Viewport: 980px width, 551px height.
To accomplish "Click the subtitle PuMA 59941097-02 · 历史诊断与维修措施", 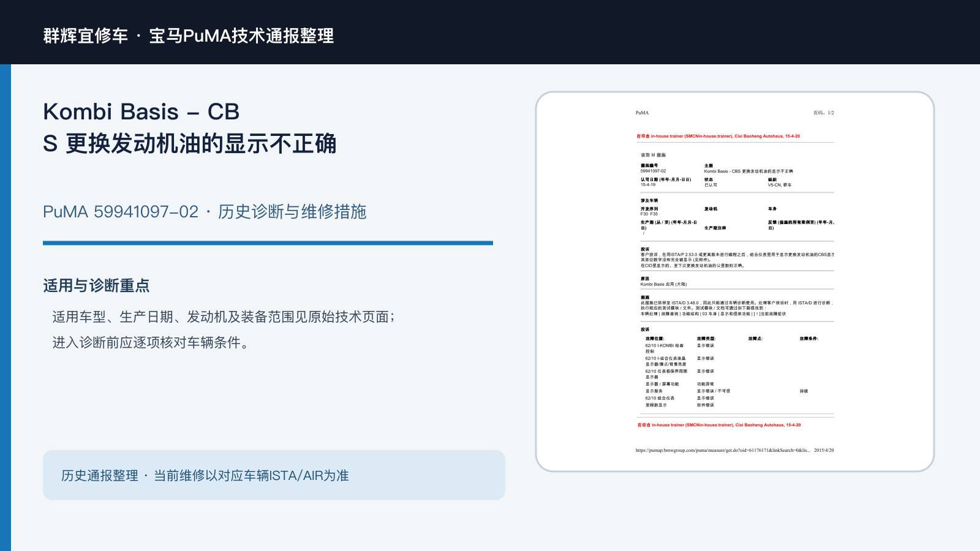I will click(205, 212).
